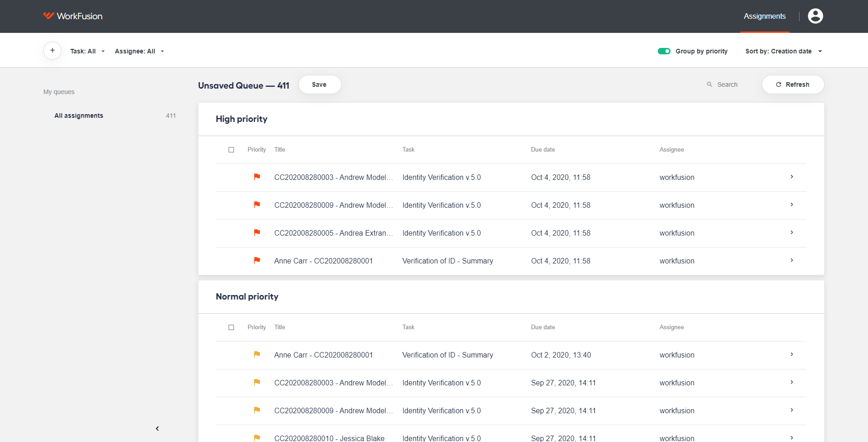Check the select-all box in High priority table
868x442 pixels.
[231, 150]
